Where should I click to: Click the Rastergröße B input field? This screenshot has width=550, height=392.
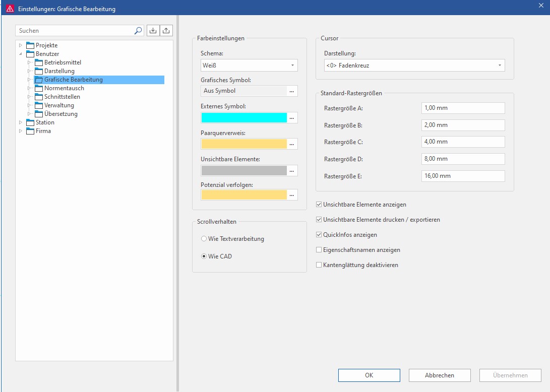tap(463, 125)
